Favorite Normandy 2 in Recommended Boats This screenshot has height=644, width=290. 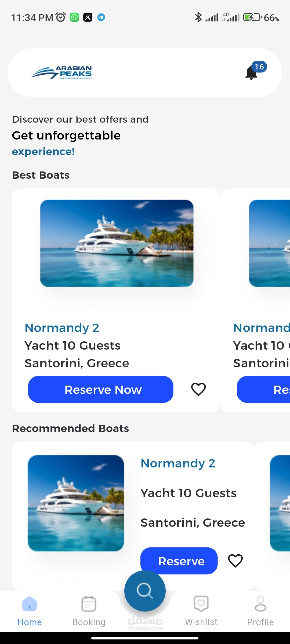coord(235,561)
